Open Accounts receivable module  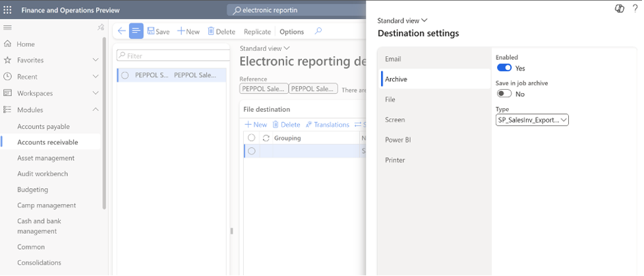click(x=47, y=142)
